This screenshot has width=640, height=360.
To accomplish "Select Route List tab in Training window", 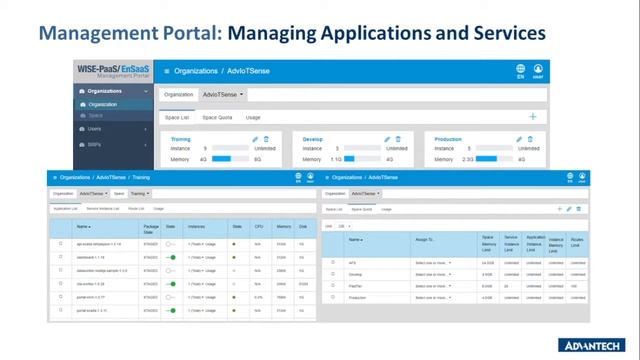I will pos(136,209).
